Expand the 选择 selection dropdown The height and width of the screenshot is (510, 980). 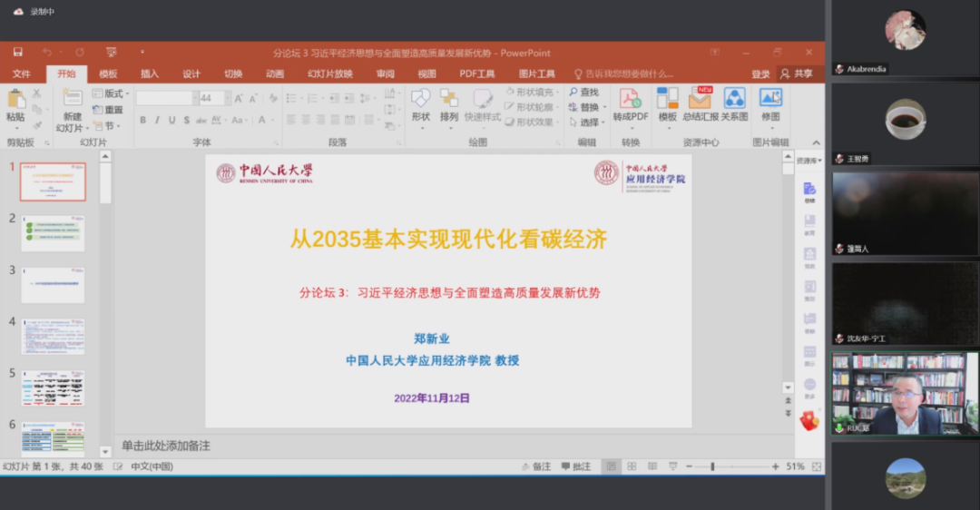point(590,123)
